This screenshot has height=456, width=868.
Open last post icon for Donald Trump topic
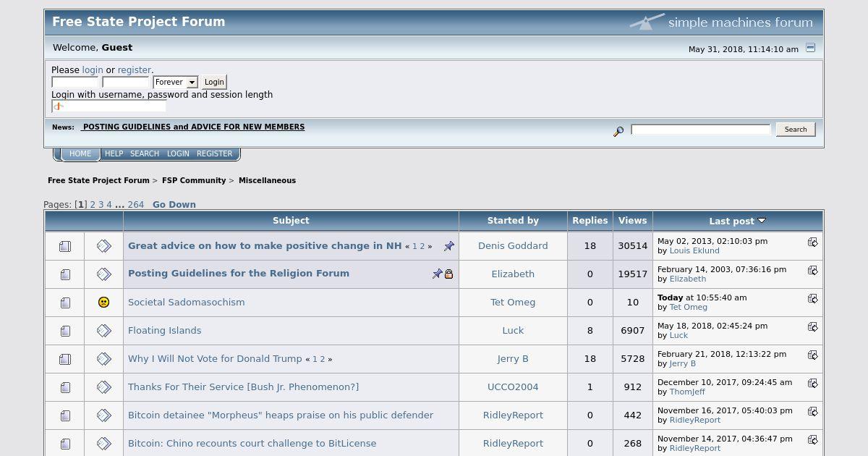pyautogui.click(x=812, y=355)
